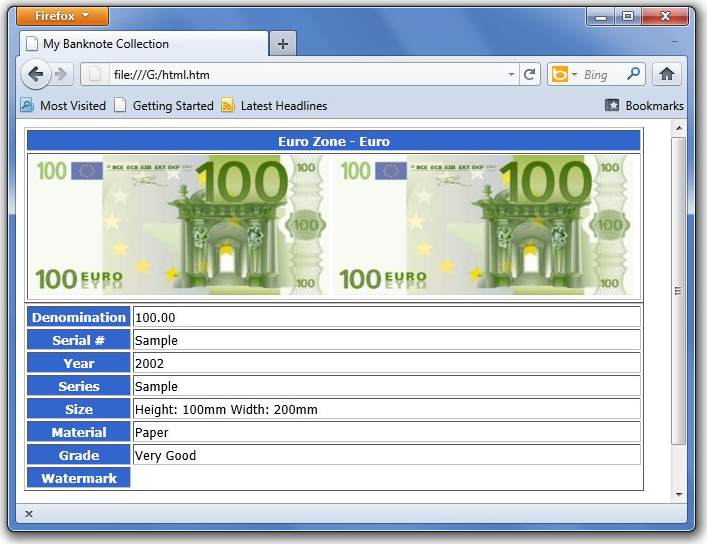
Task: Open a new tab with the plus button
Action: pyautogui.click(x=283, y=44)
